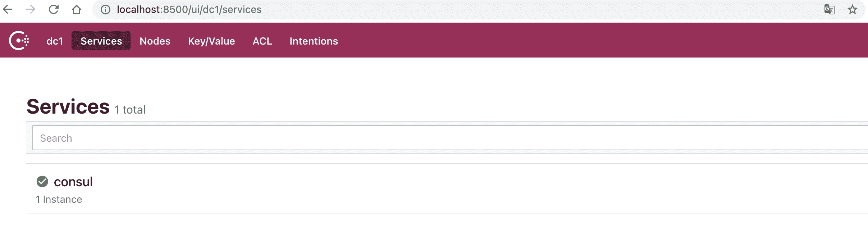Click the browser forward arrow

coord(31,10)
